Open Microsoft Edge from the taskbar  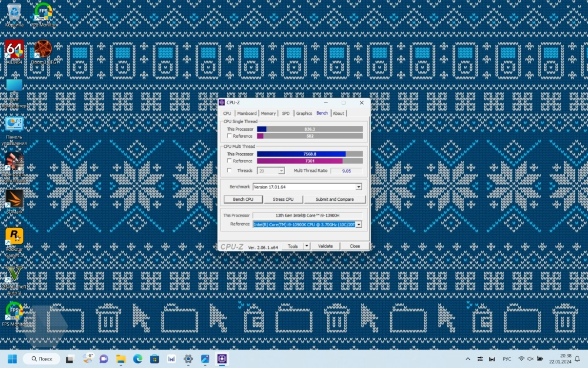click(x=138, y=359)
